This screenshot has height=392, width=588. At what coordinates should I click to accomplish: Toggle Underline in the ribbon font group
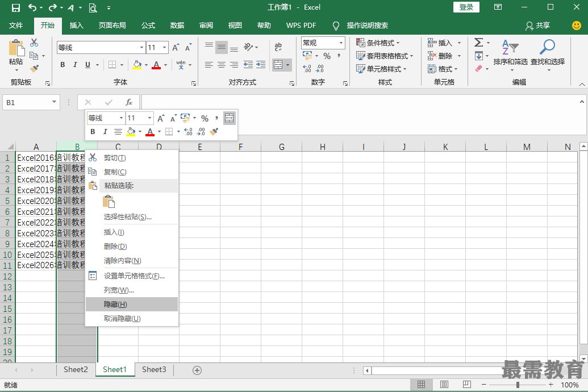tap(87, 65)
